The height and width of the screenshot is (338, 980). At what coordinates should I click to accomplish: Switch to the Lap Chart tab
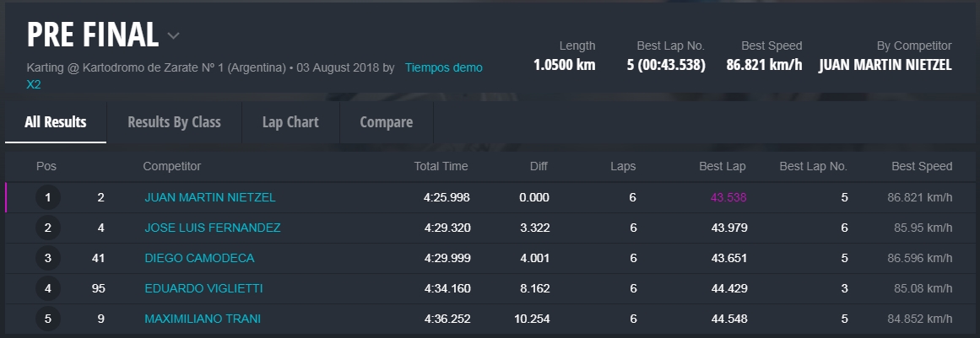click(290, 122)
